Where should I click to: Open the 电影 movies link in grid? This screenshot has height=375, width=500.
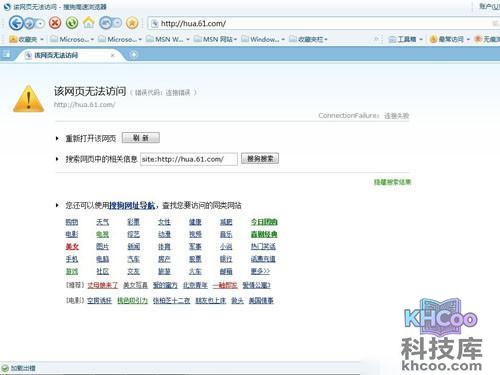click(x=72, y=234)
